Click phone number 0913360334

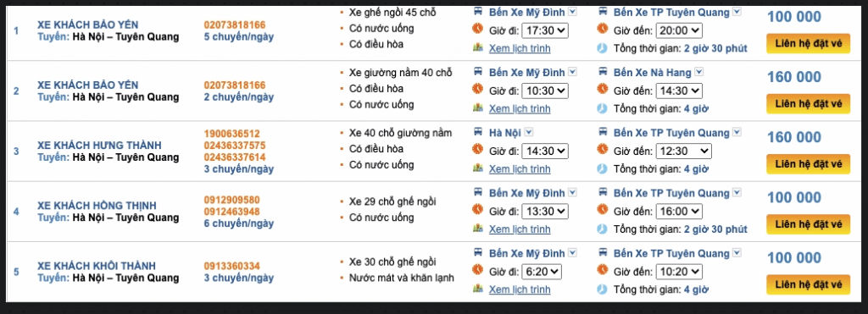(232, 266)
